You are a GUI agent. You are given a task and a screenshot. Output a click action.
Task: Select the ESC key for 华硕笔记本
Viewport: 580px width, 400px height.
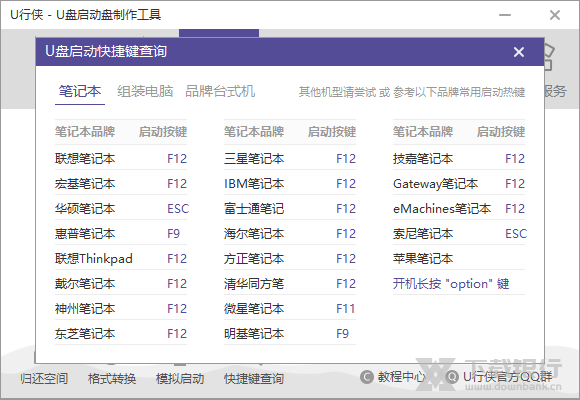(x=178, y=209)
